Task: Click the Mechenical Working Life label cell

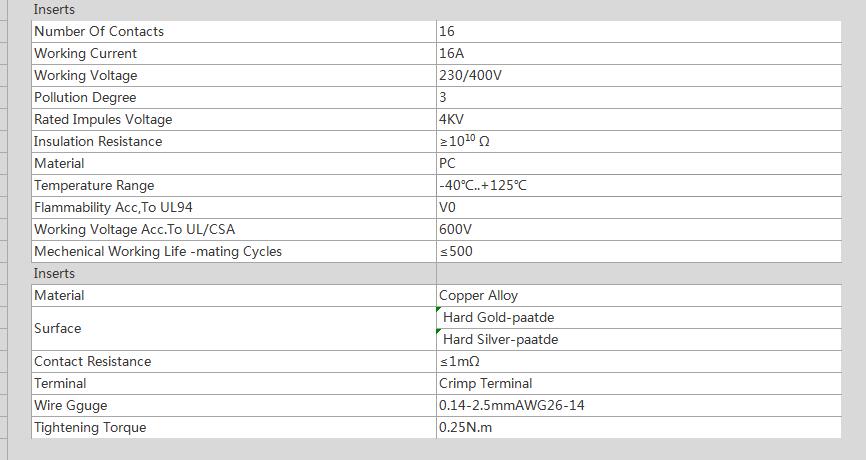Action: tap(234, 252)
